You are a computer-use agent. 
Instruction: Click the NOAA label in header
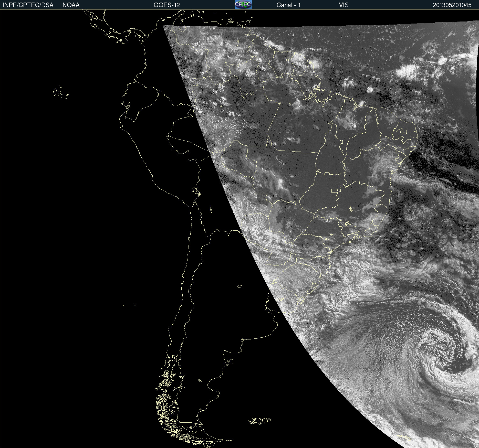[71, 5]
